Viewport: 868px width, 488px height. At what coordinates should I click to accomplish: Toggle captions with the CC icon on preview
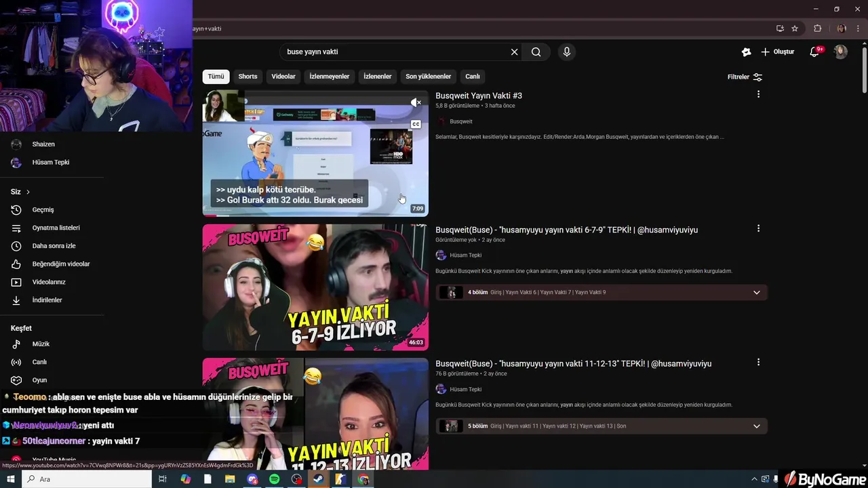click(416, 124)
